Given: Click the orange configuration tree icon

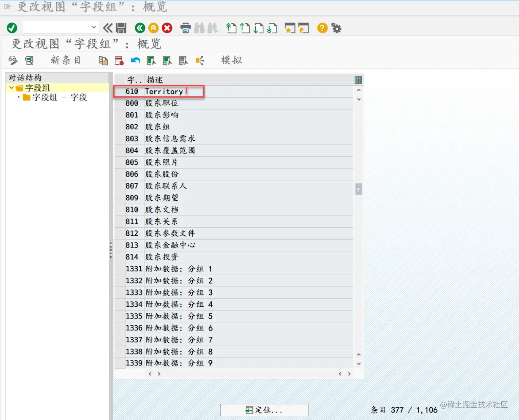Looking at the screenshot, I should pyautogui.click(x=200, y=60).
